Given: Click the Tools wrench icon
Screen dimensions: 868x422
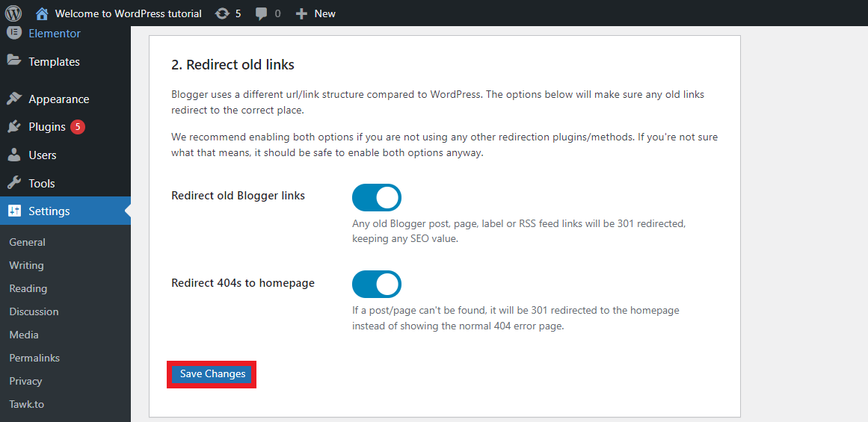Looking at the screenshot, I should pyautogui.click(x=14, y=183).
